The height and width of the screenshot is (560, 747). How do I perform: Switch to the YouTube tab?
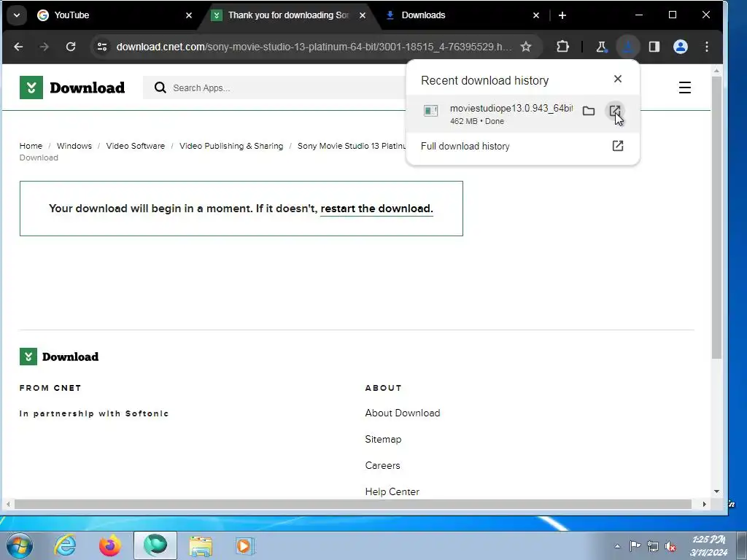(115, 15)
